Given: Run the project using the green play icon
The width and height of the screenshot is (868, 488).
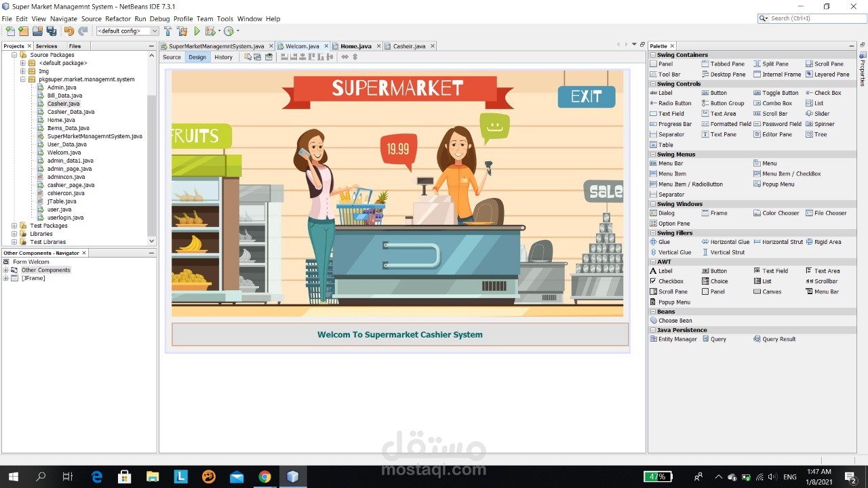Looking at the screenshot, I should [x=196, y=31].
